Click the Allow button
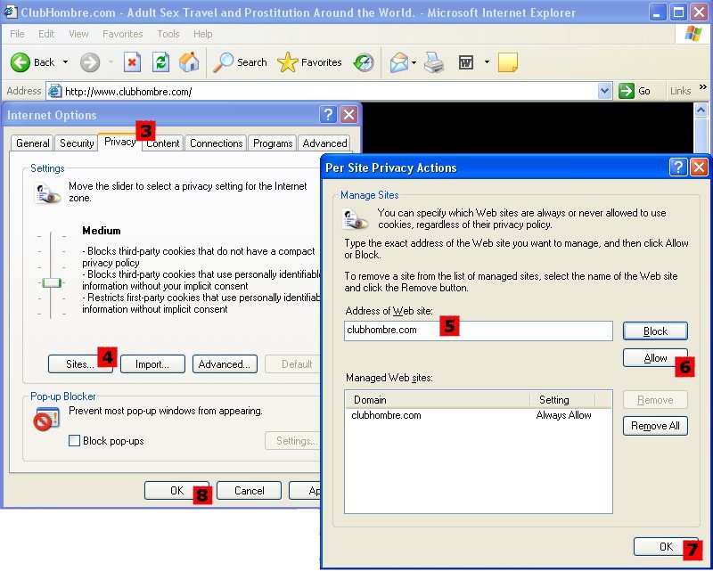 pyautogui.click(x=655, y=357)
